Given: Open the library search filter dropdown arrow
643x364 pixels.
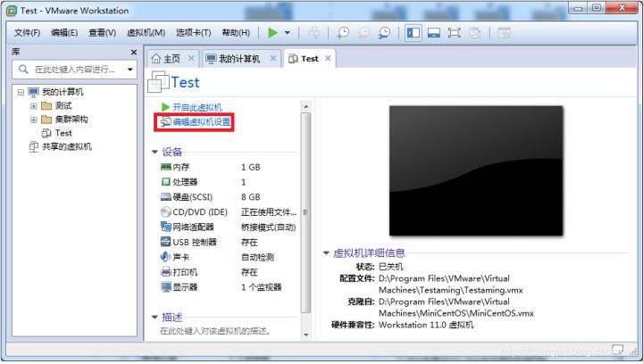Looking at the screenshot, I should (x=130, y=70).
